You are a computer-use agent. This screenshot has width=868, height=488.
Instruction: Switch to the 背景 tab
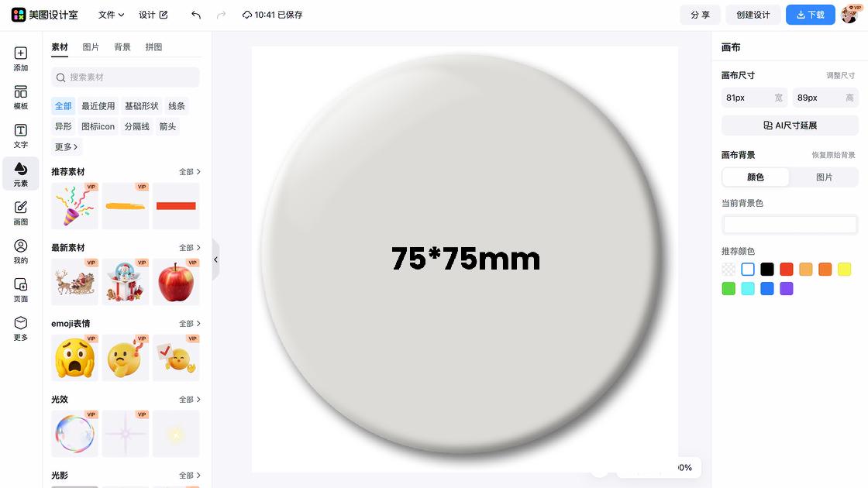click(122, 47)
